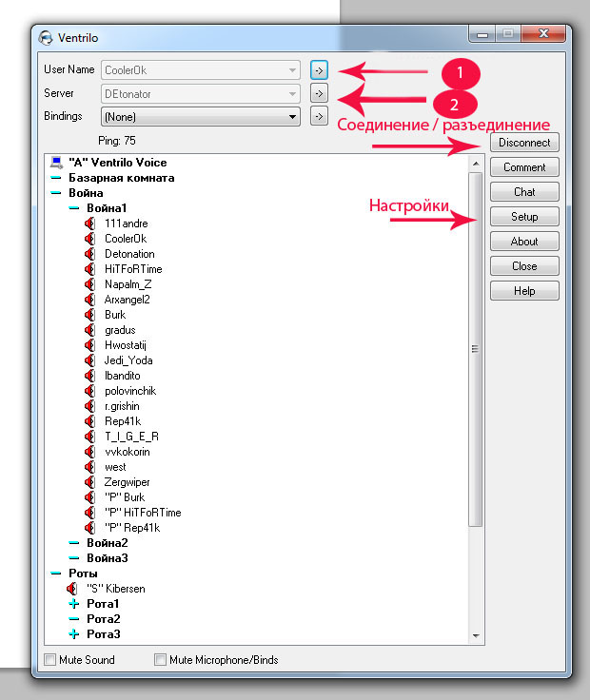Click the arrow button next to Bindings
Image resolution: width=590 pixels, height=700 pixels.
coord(319,117)
